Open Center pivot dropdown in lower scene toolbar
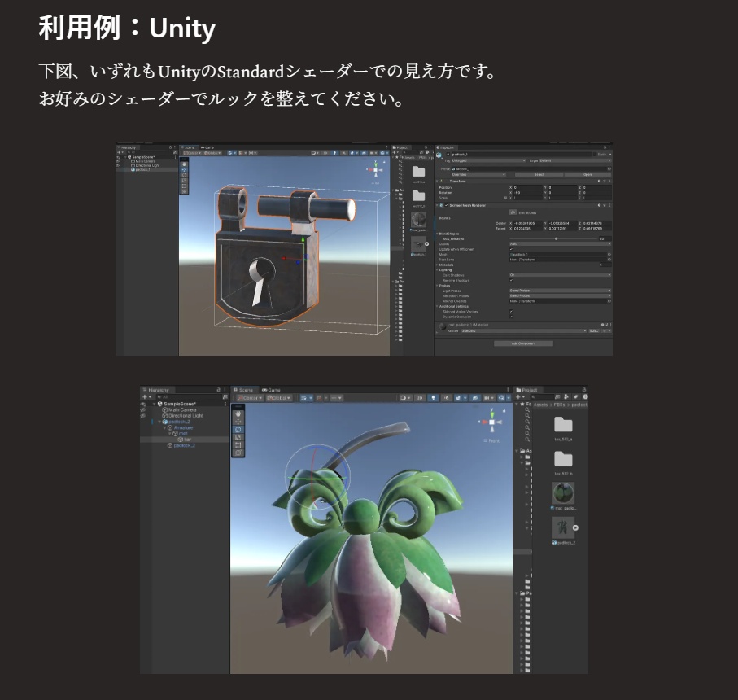738x700 pixels. pyautogui.click(x=250, y=398)
